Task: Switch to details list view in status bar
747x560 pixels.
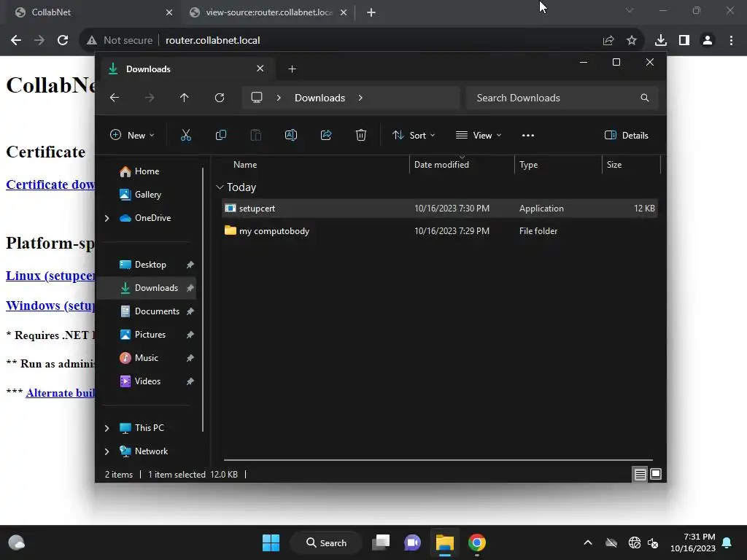Action: click(x=640, y=474)
